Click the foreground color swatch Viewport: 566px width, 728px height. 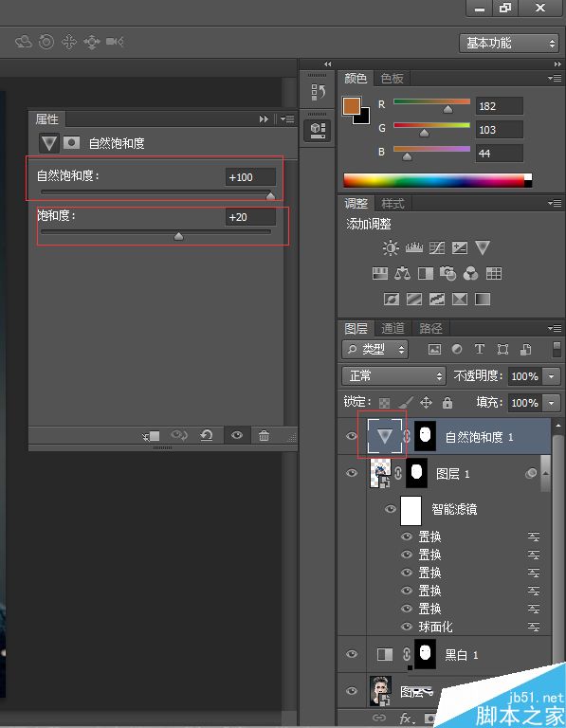point(352,106)
